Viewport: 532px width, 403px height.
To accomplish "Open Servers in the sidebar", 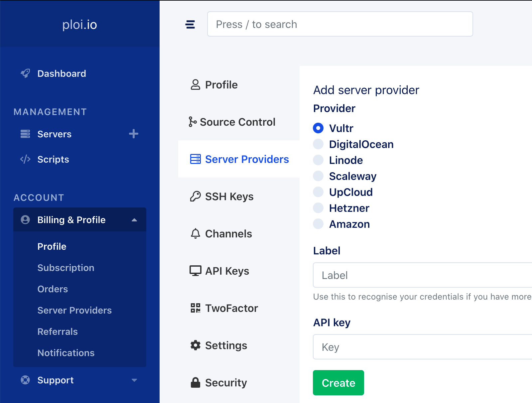I will click(55, 134).
